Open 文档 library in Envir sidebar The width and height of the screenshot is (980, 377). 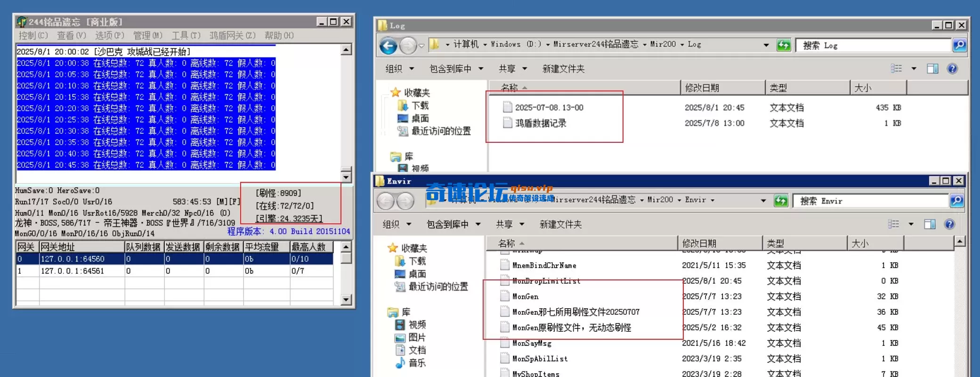[411, 350]
